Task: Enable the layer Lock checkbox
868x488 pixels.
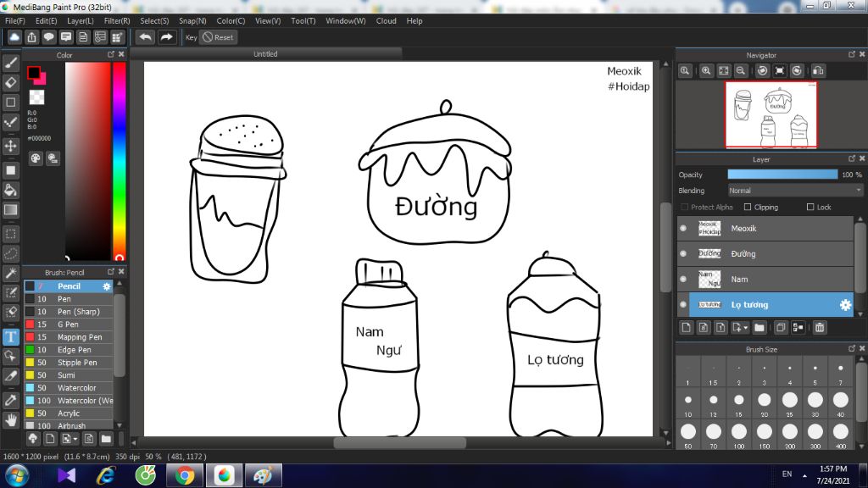Action: 810,207
